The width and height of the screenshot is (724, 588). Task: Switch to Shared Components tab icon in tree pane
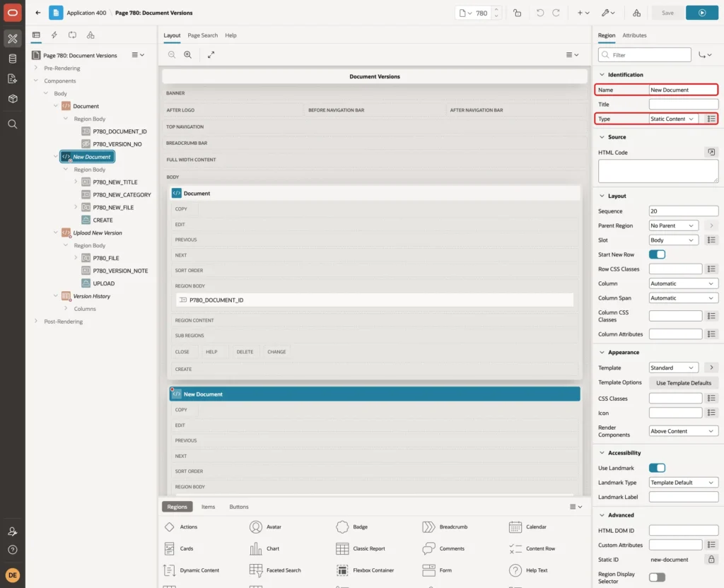90,35
